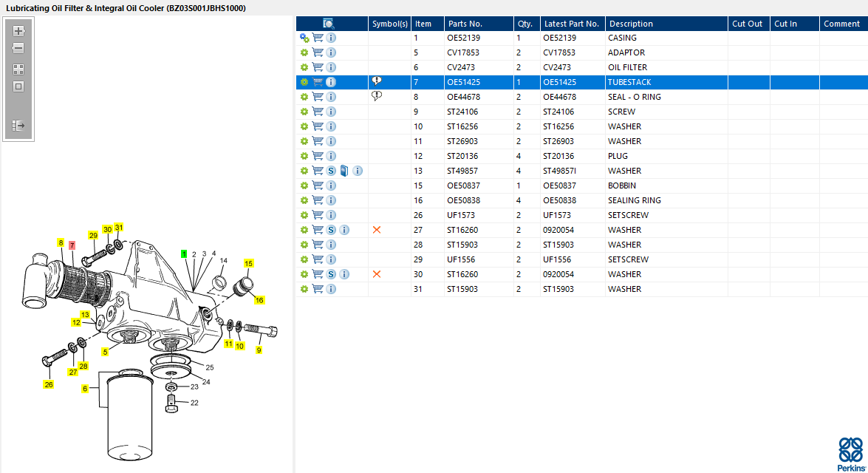This screenshot has height=473, width=868.
Task: Click the search magnifier icon in table header
Action: tap(328, 23)
